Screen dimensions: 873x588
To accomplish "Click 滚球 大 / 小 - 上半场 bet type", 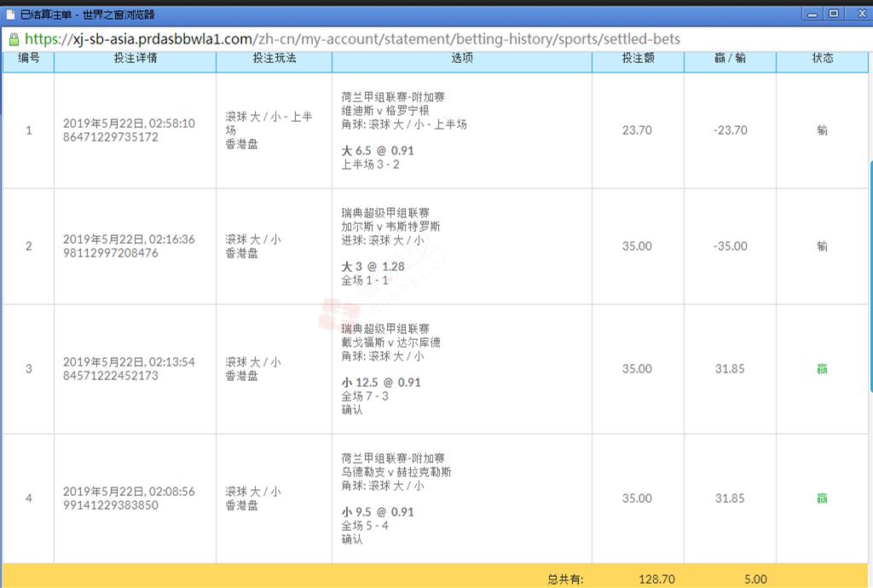I will (x=269, y=124).
